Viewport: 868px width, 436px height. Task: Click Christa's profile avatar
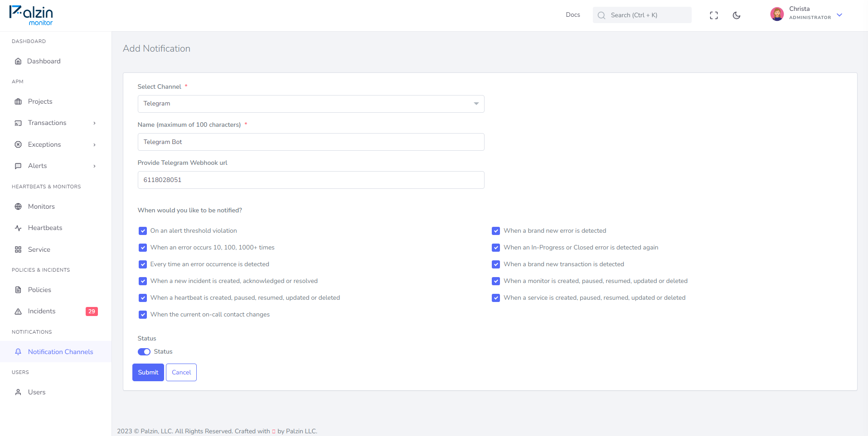[x=777, y=14]
